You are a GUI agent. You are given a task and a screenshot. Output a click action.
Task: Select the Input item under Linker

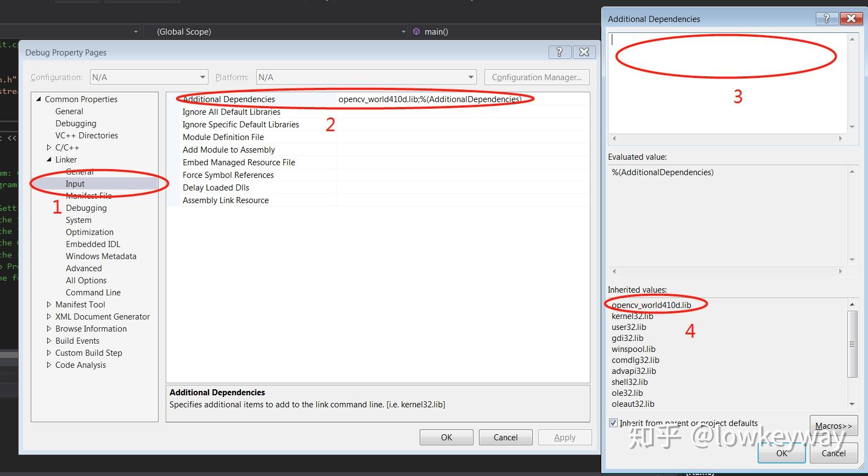click(x=75, y=184)
